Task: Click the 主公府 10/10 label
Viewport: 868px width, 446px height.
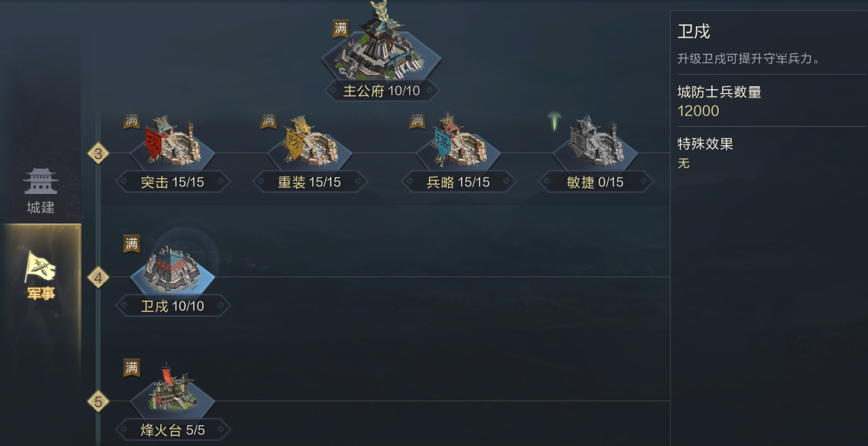Action: (381, 91)
